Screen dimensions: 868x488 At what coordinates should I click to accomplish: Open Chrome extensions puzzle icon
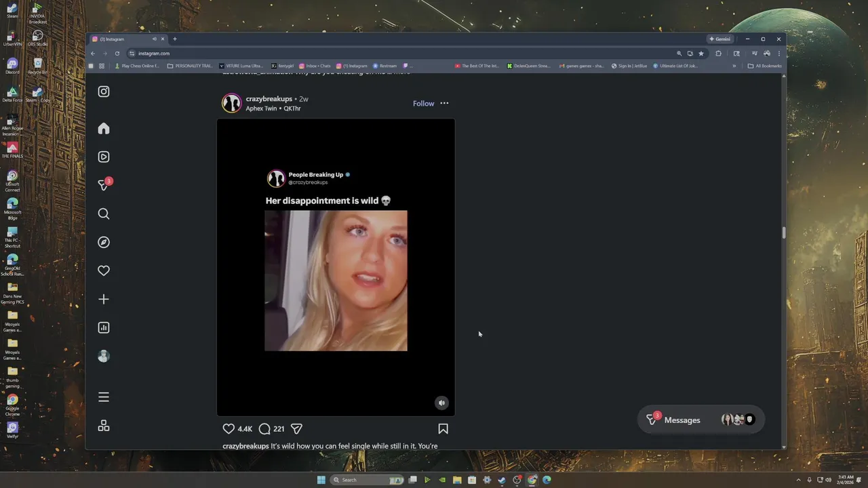[x=718, y=54]
